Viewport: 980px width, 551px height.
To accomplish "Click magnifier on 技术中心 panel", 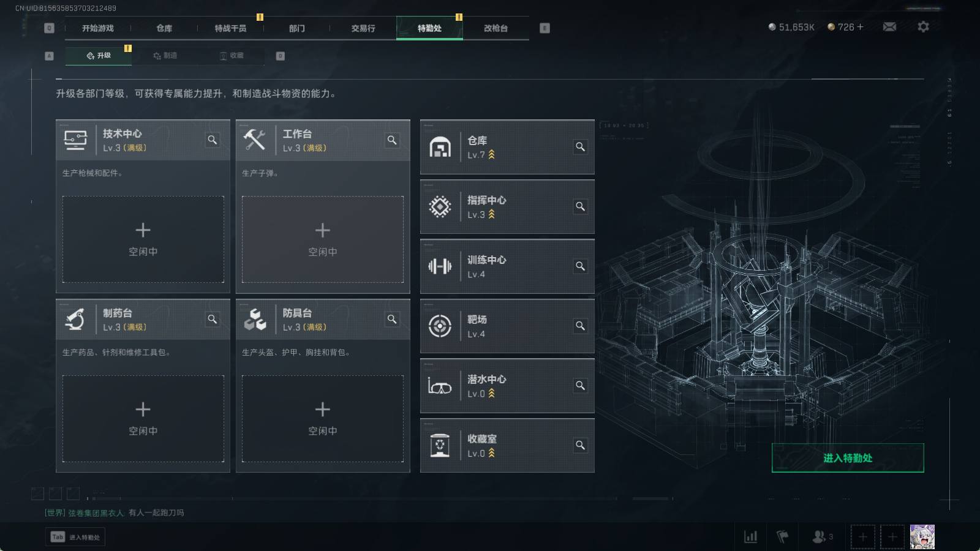I will [x=213, y=140].
